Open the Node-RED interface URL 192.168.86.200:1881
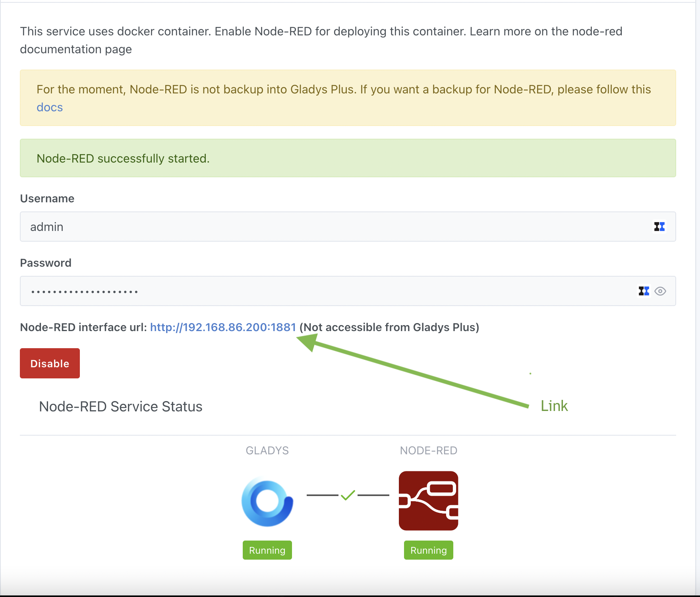The image size is (700, 597). click(x=223, y=327)
